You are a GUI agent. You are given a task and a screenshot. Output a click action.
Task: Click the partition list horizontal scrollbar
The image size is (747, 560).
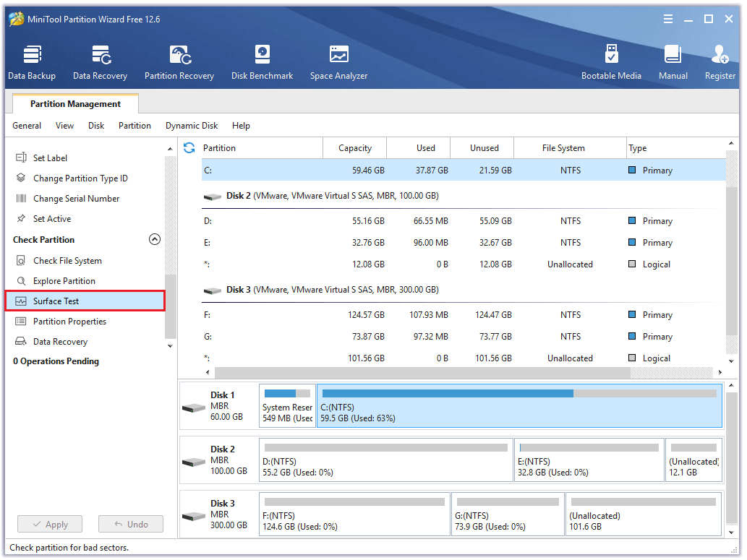pos(422,372)
